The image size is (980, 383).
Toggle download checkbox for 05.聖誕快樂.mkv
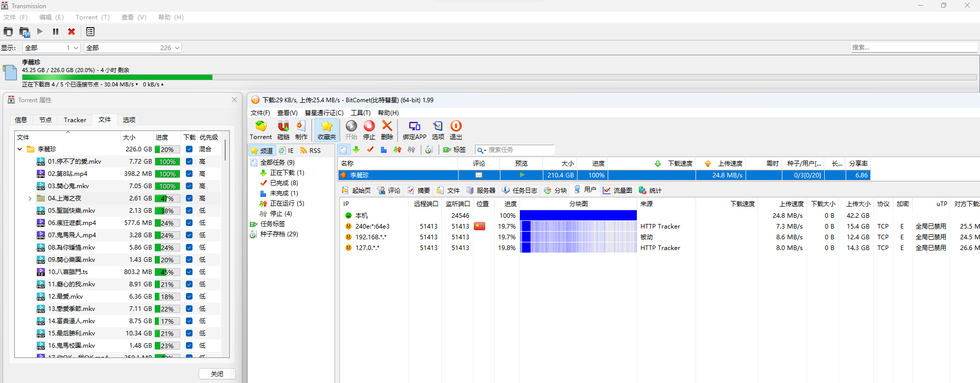[189, 211]
